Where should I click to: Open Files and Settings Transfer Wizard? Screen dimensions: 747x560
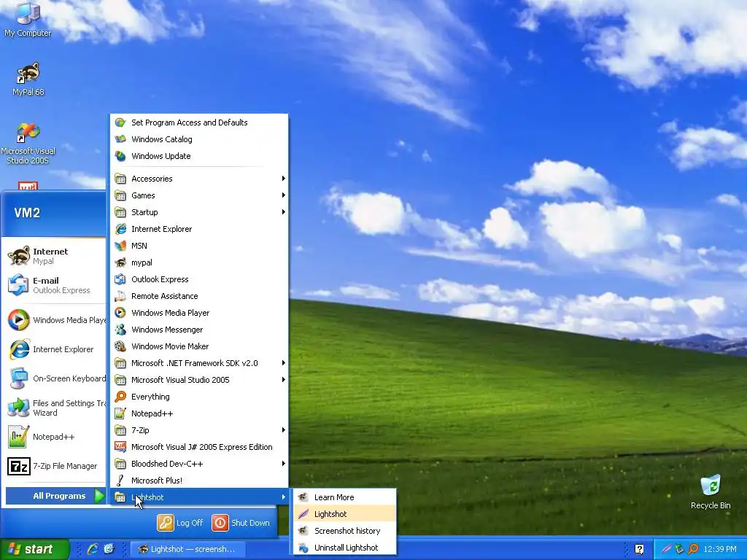click(x=54, y=408)
